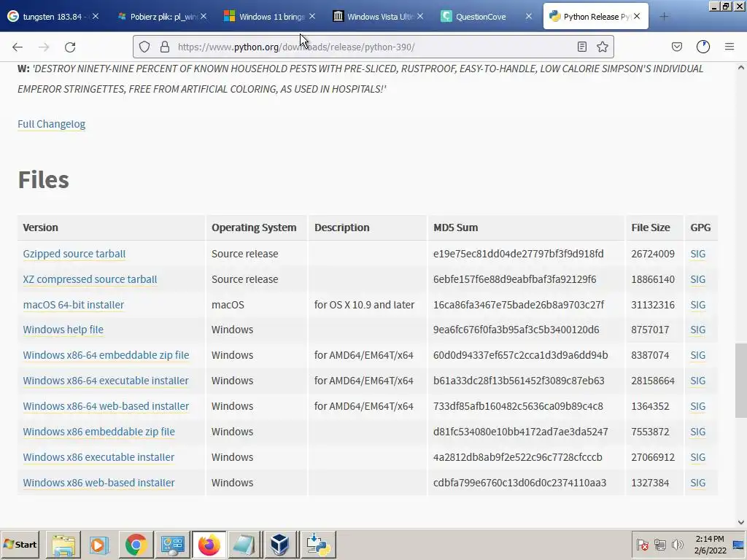This screenshot has width=747, height=560.
Task: Click the Firefox taskbar button
Action: (x=209, y=545)
